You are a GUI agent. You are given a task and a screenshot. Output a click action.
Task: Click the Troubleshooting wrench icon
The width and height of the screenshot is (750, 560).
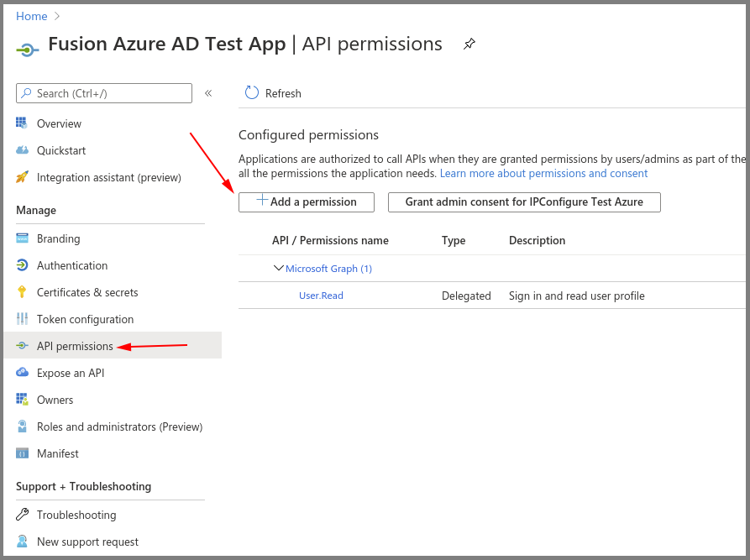coord(22,515)
